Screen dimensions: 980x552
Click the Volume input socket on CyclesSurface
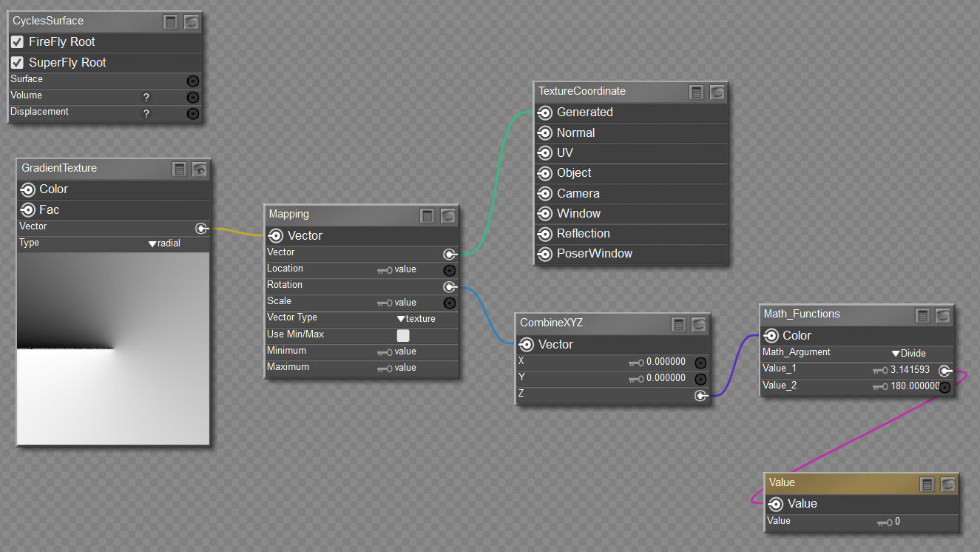[x=193, y=97]
